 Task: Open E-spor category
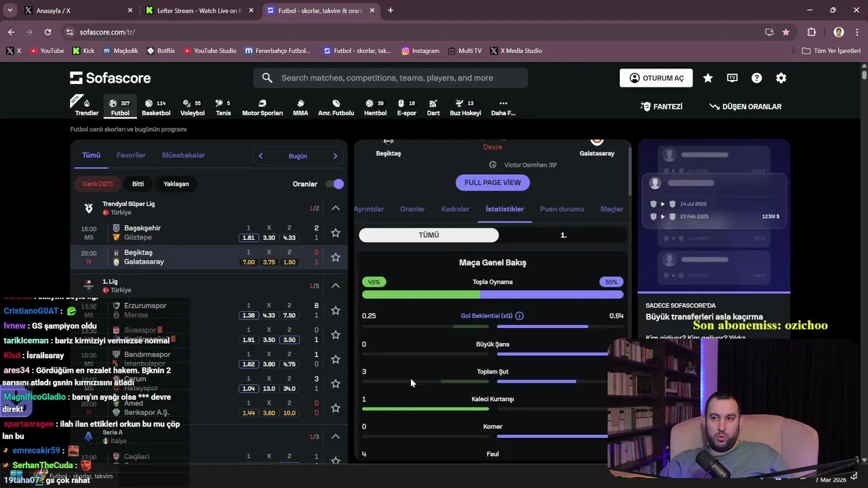pyautogui.click(x=406, y=107)
